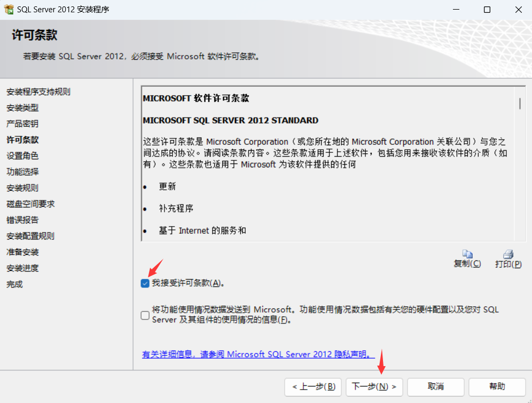Click the 补充程序 bullet in license text
This screenshot has height=403, width=532.
tap(176, 208)
